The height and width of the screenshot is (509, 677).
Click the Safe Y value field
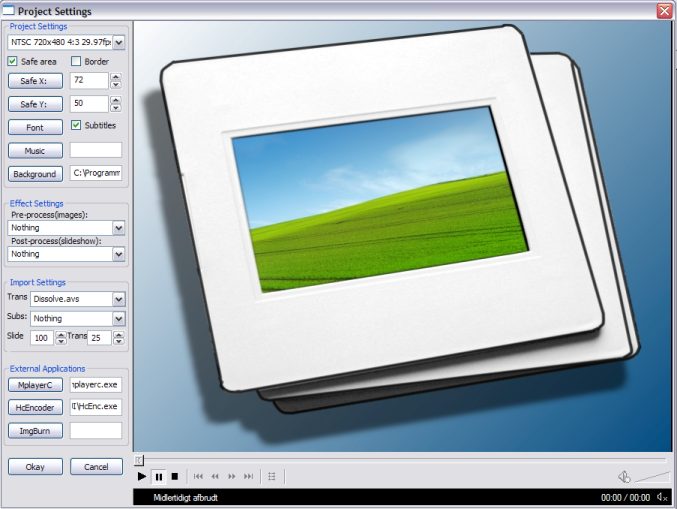pos(89,104)
